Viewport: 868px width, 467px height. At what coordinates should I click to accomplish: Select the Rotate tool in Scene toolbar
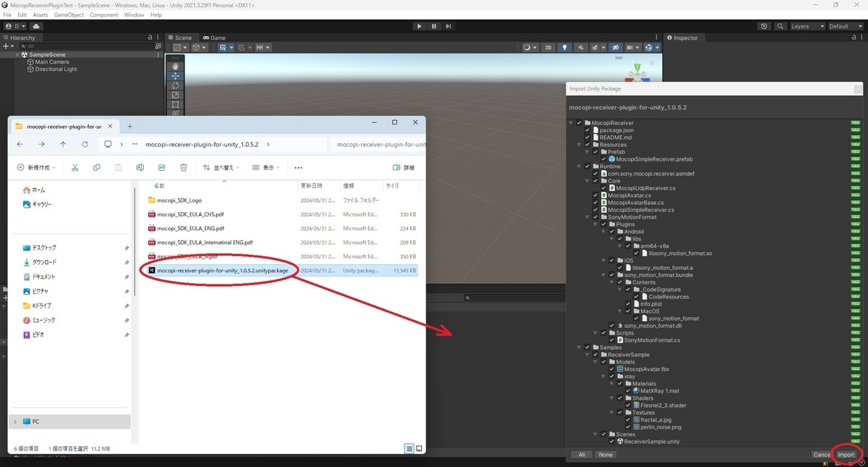176,85
